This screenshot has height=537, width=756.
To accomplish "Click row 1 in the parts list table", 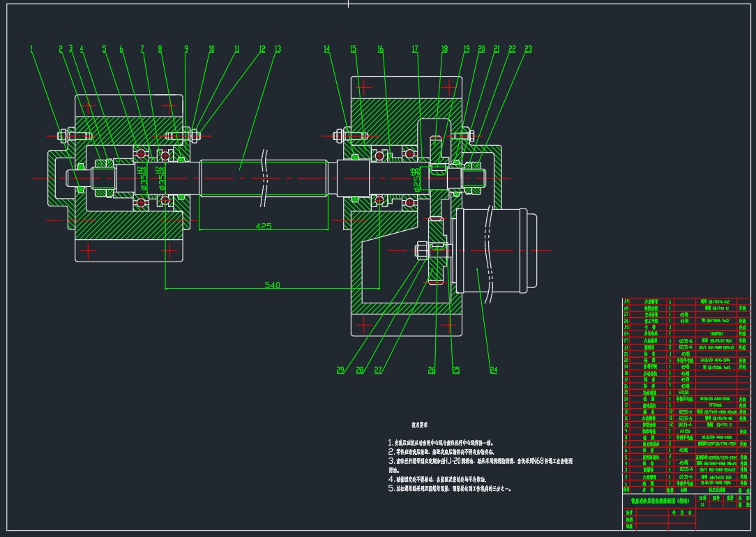I will (x=686, y=483).
